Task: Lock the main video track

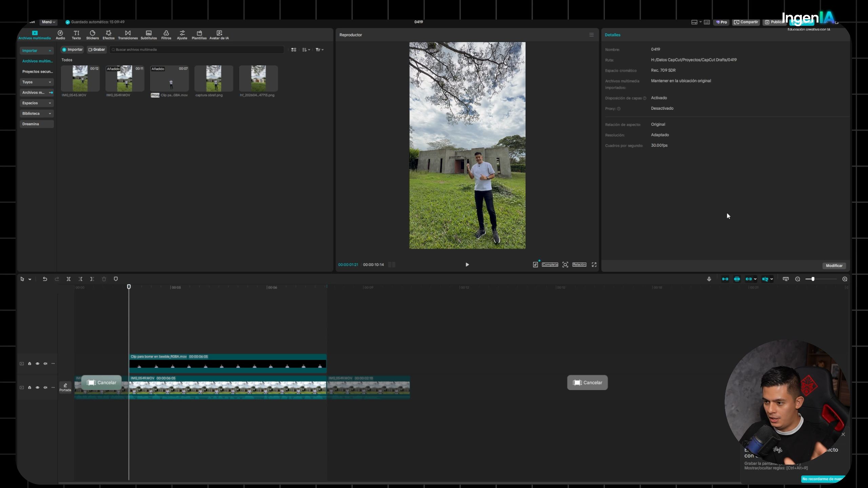Action: point(29,387)
